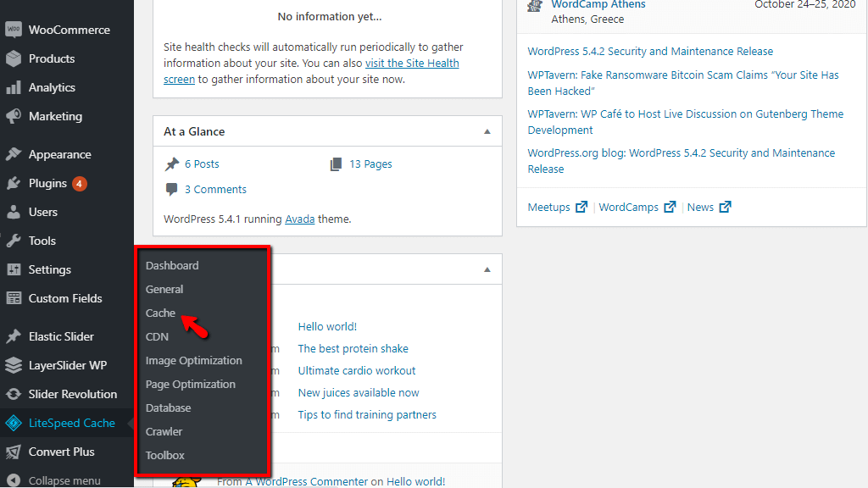Open Ultimate cardio workout post
Screen dimensions: 868x488
click(x=357, y=371)
